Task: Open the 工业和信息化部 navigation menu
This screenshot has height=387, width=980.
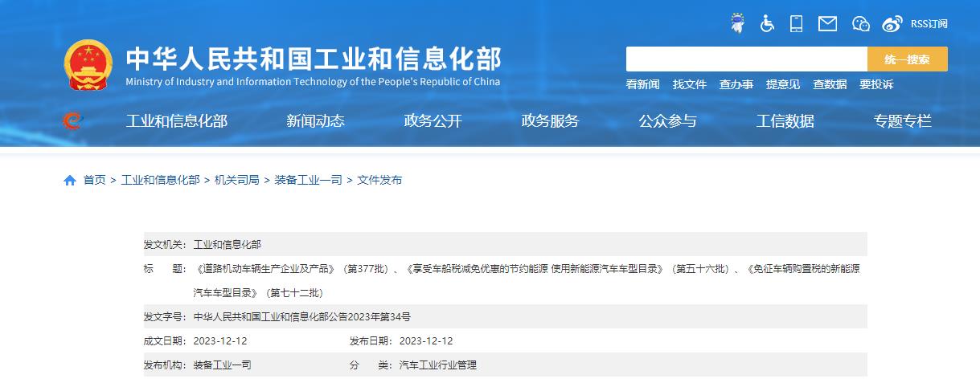Action: pos(177,121)
